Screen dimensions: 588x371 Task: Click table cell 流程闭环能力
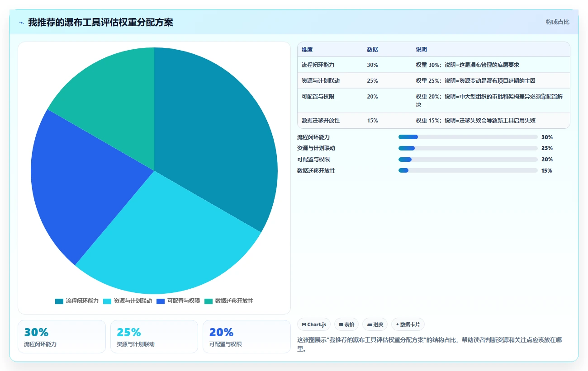tap(317, 65)
